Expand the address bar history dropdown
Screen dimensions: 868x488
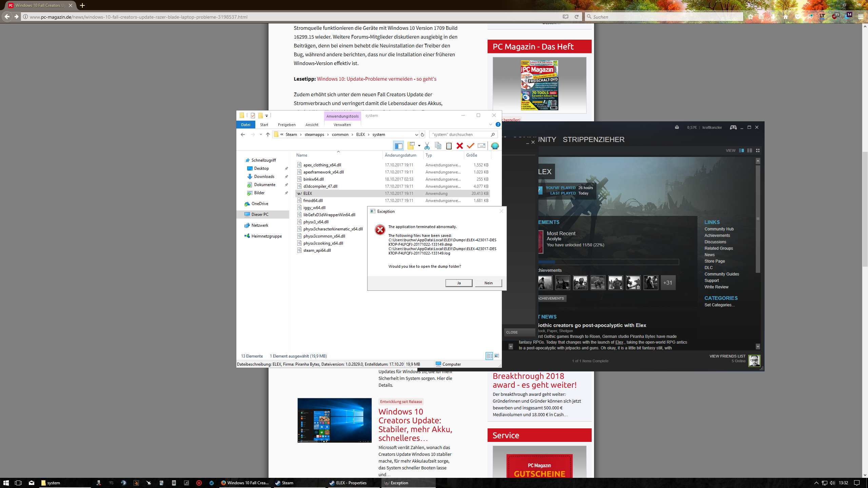coord(416,135)
